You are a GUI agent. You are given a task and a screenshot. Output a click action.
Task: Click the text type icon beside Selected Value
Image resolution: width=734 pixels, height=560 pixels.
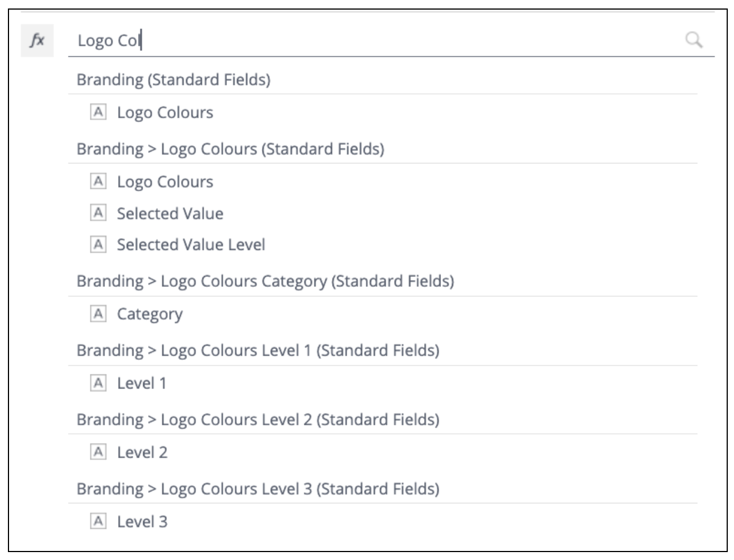click(98, 213)
